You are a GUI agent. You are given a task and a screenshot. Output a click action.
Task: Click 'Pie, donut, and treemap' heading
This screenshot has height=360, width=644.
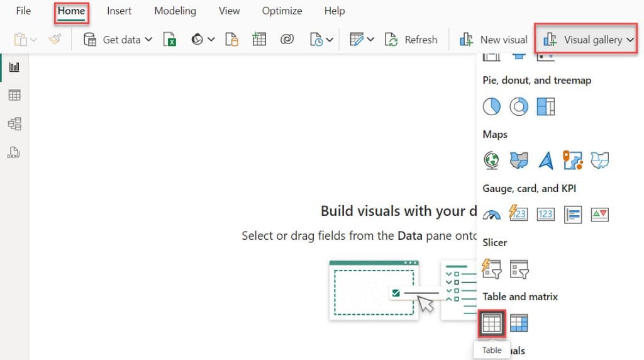537,80
